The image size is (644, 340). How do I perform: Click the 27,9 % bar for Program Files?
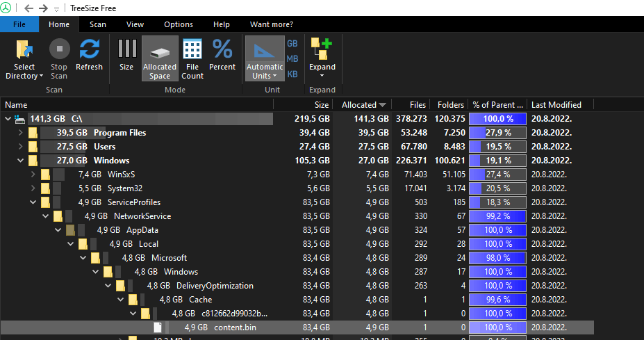[498, 133]
